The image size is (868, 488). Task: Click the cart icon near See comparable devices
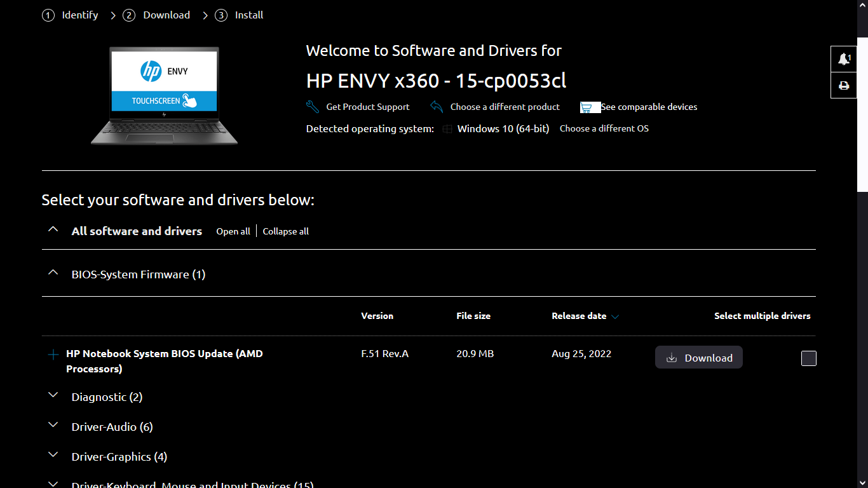pyautogui.click(x=587, y=107)
